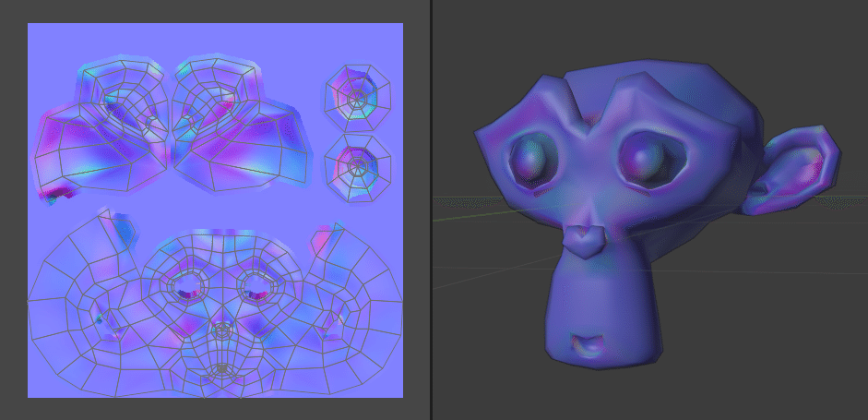Select the lower circular eye UV island
The height and width of the screenshot is (420, 868).
click(x=358, y=166)
